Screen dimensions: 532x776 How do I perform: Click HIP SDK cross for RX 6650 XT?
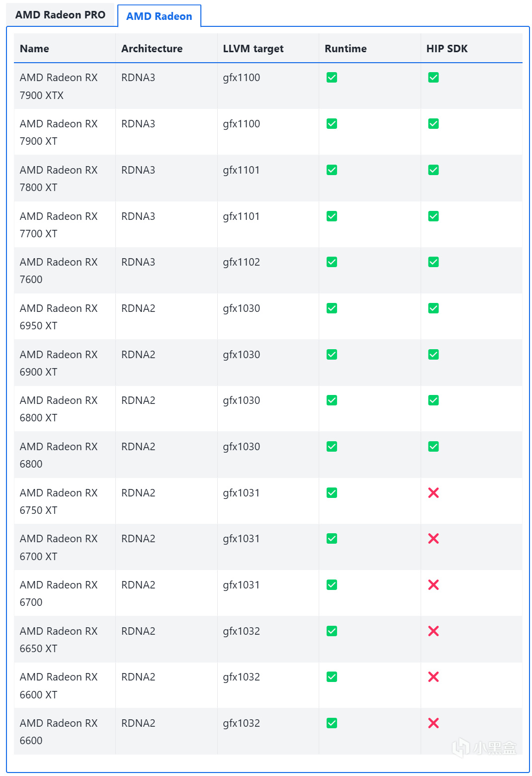click(434, 631)
